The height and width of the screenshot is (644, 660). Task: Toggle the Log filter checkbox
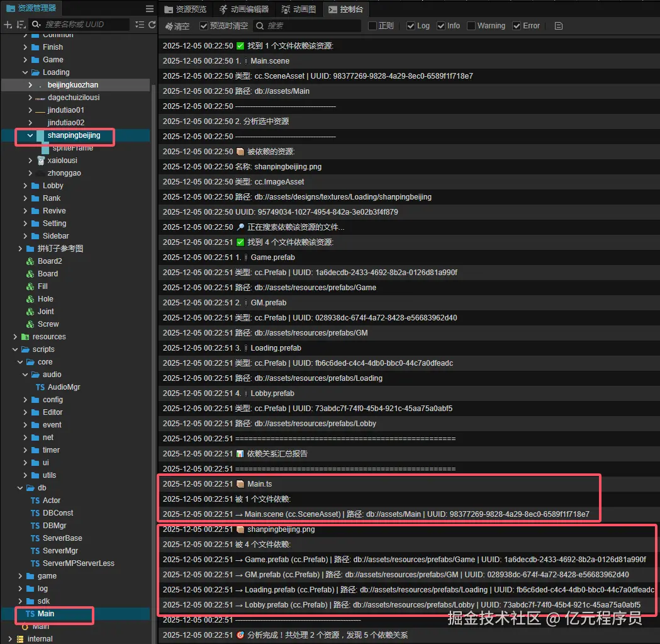(411, 26)
